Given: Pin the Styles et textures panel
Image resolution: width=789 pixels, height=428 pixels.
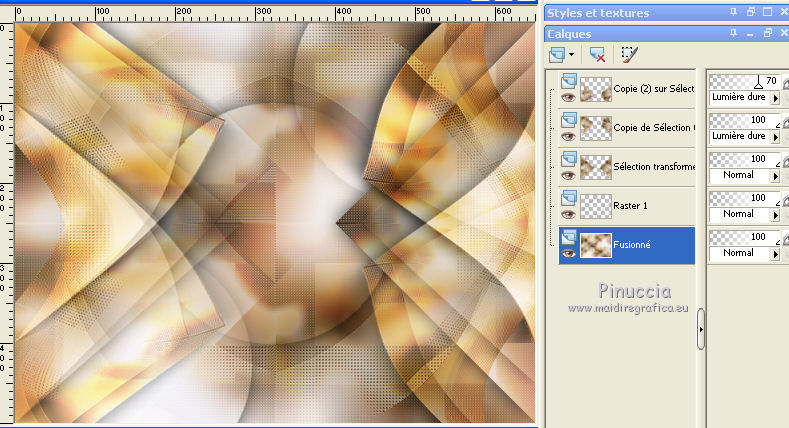Looking at the screenshot, I should (734, 12).
